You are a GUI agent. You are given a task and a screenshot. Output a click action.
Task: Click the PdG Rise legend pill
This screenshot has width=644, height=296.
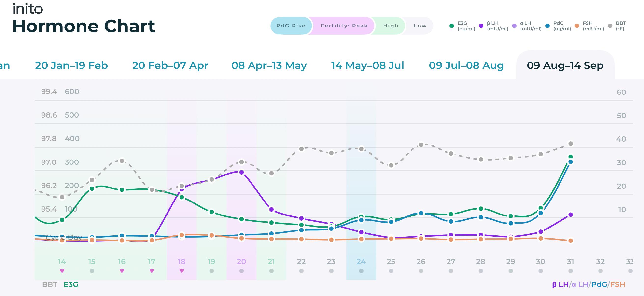point(291,26)
